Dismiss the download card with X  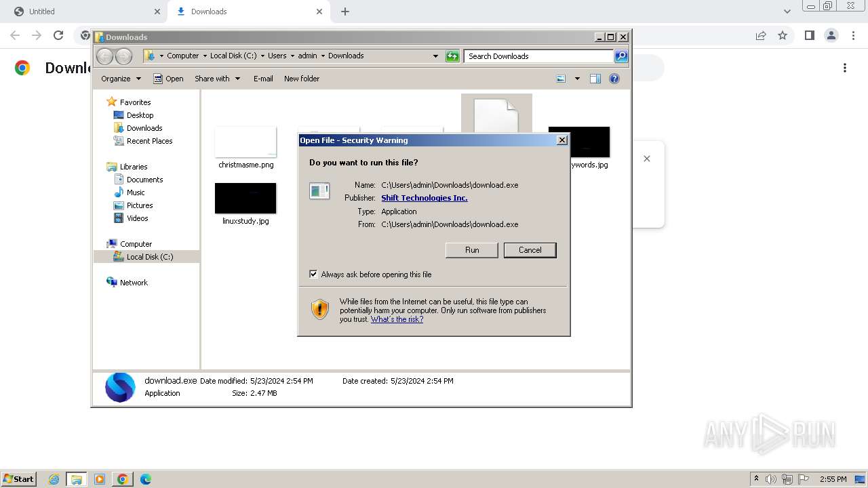[x=647, y=159]
